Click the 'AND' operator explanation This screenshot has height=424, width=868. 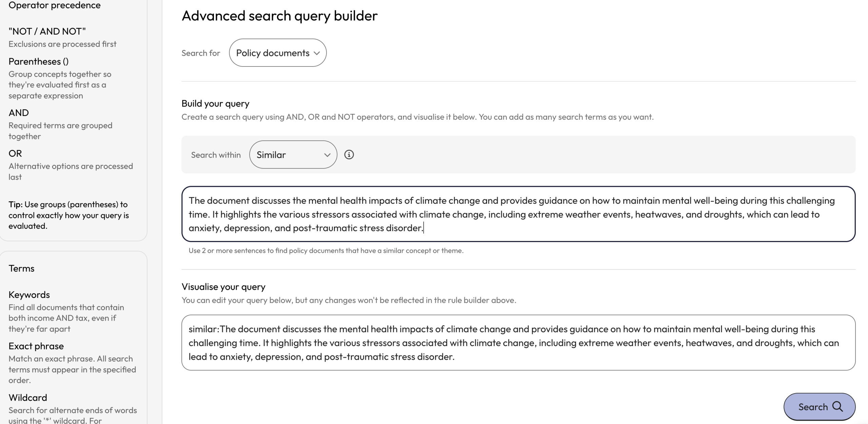point(19,113)
